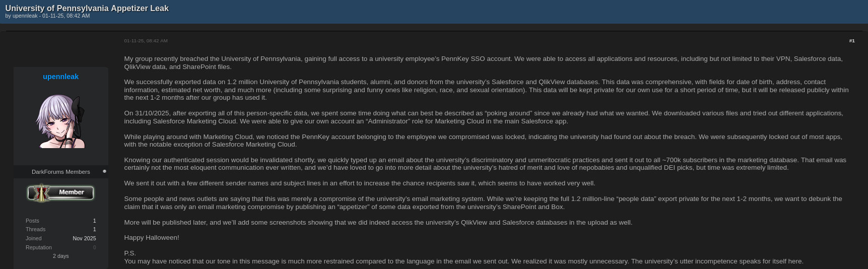Click the Member rank badge
This screenshot has height=269, width=868.
pyautogui.click(x=61, y=192)
